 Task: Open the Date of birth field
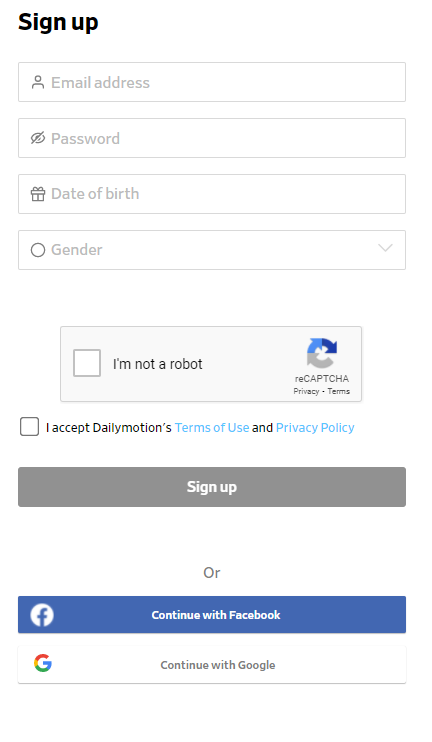[x=212, y=194]
